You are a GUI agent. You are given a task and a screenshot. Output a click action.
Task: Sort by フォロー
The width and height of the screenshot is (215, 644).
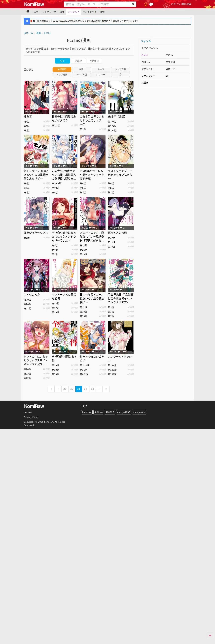click(x=101, y=75)
